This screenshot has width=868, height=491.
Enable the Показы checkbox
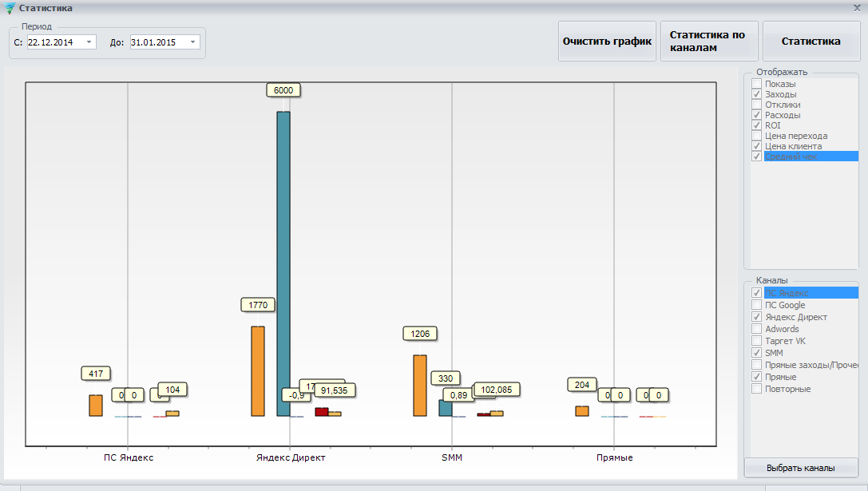pyautogui.click(x=757, y=84)
